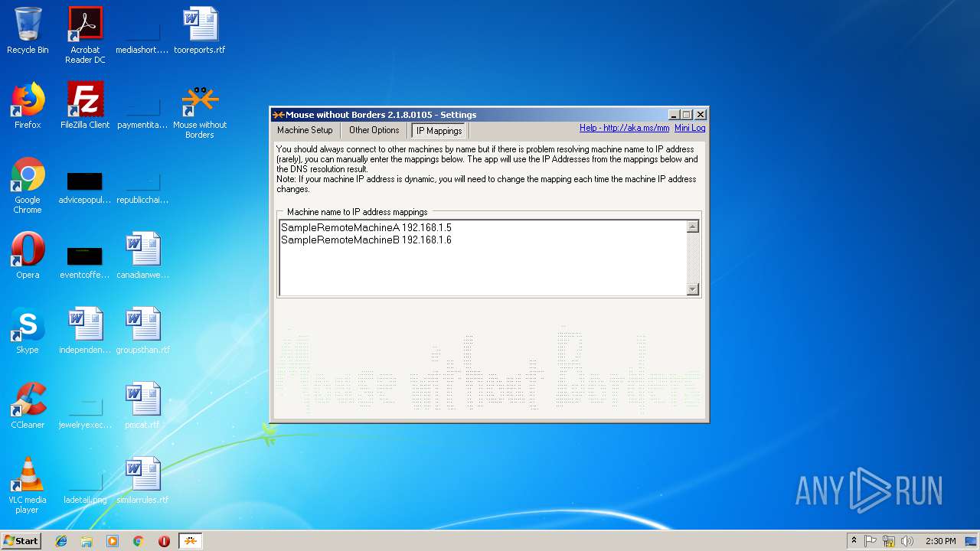Open the Help aka.ms/mm link

[624, 128]
